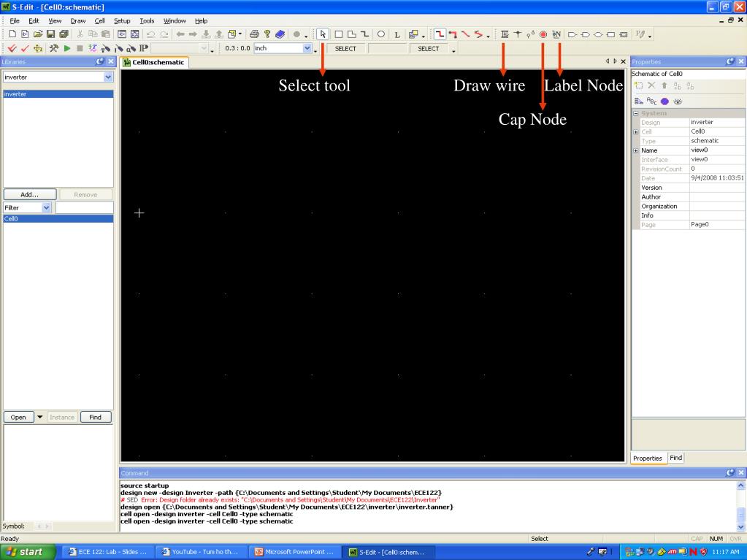Collapse the System properties group

point(635,113)
